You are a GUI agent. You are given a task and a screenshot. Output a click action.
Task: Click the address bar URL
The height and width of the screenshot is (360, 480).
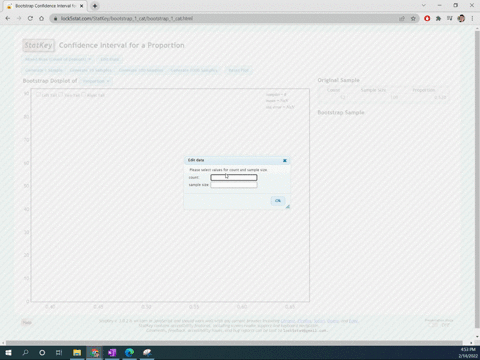click(x=127, y=18)
